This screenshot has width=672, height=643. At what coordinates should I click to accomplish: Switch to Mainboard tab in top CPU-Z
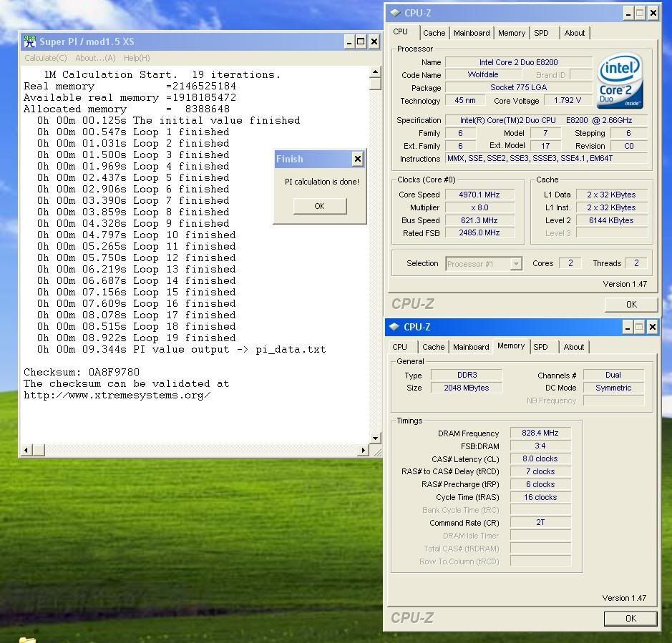click(x=472, y=33)
